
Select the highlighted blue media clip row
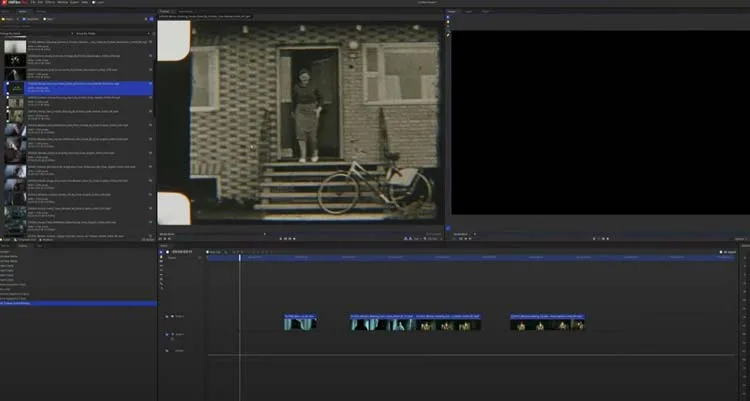point(79,88)
